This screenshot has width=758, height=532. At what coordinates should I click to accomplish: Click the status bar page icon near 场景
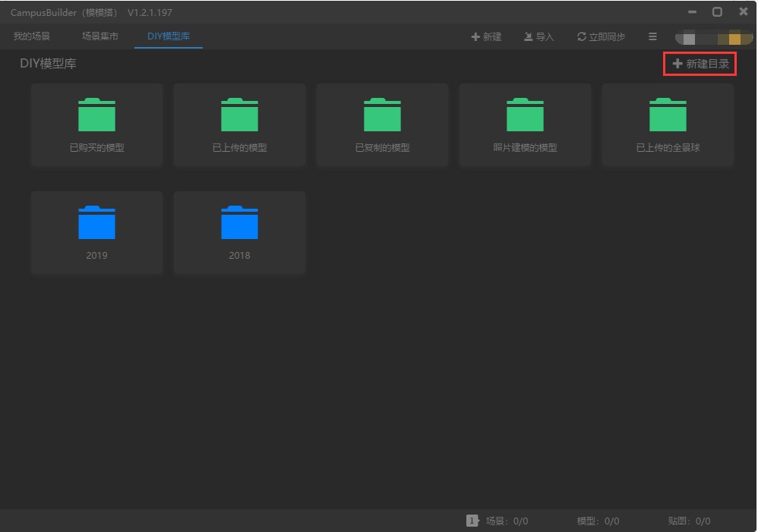[472, 521]
